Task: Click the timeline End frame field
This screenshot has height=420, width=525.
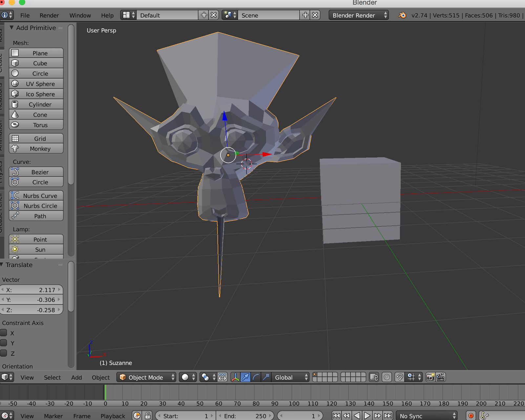Action: (x=245, y=416)
